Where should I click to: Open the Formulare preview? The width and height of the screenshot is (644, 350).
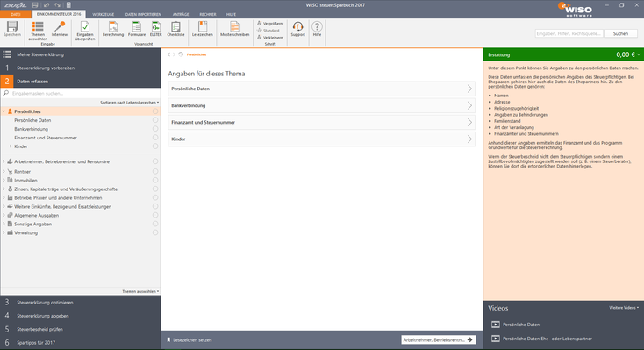coord(137,29)
